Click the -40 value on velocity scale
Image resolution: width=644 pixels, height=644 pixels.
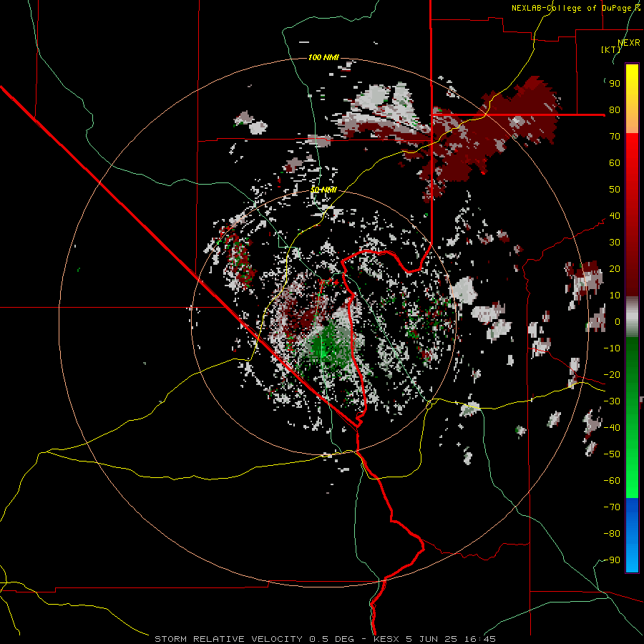click(x=612, y=428)
